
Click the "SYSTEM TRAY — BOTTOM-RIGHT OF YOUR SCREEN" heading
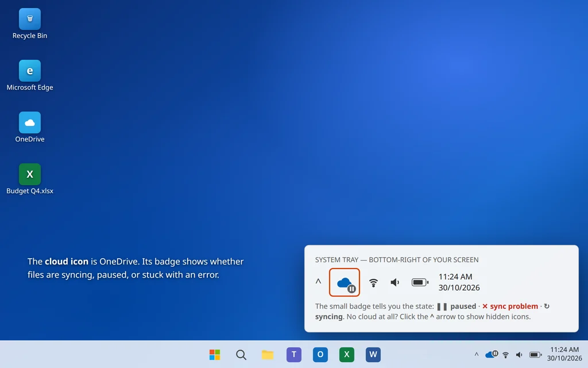(x=397, y=260)
